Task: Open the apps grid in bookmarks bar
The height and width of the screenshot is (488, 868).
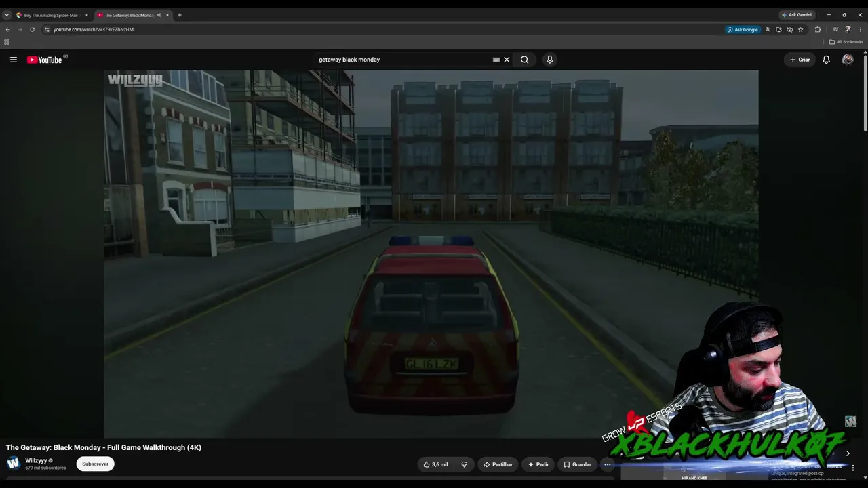Action: pos(7,42)
